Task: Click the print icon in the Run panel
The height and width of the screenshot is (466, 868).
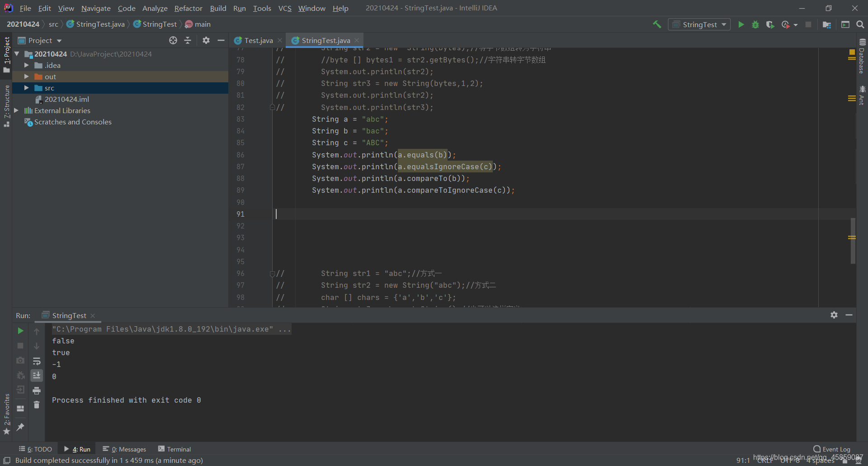Action: tap(37, 390)
